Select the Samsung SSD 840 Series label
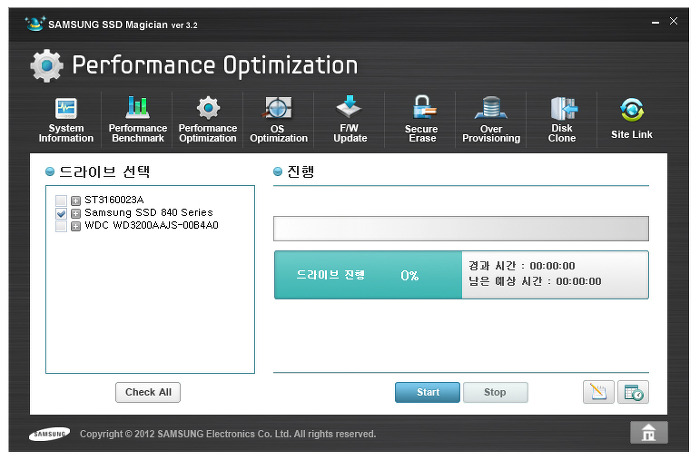Image resolution: width=700 pixels, height=460 pixels. click(149, 213)
